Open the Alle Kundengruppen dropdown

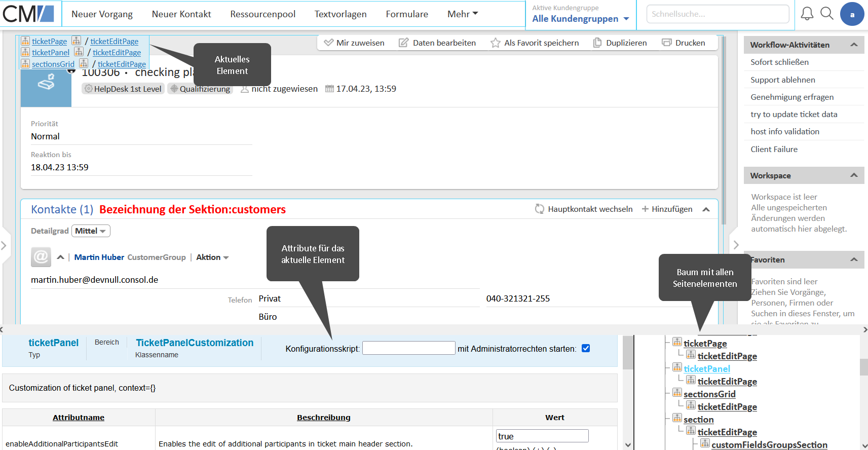click(580, 19)
